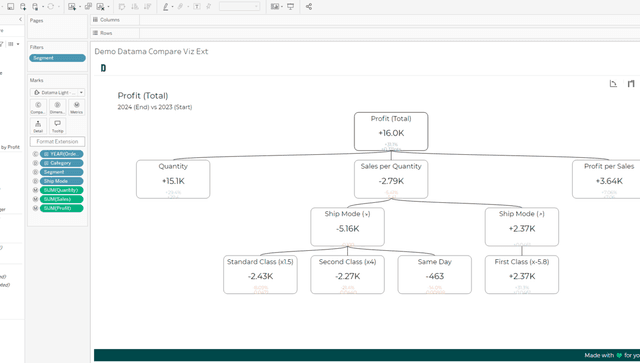Collapse the left data pane chevron
The width and height of the screenshot is (640, 363).
20,19
